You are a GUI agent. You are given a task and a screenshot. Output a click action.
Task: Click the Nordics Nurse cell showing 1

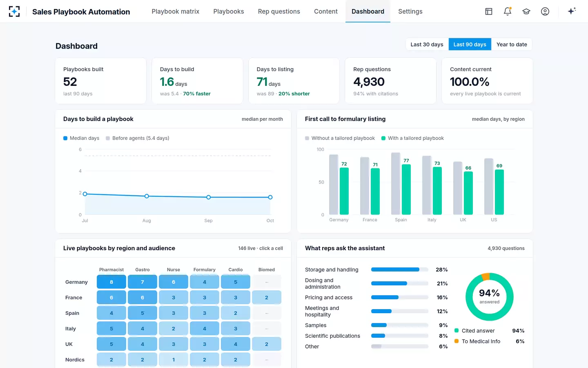tap(174, 360)
